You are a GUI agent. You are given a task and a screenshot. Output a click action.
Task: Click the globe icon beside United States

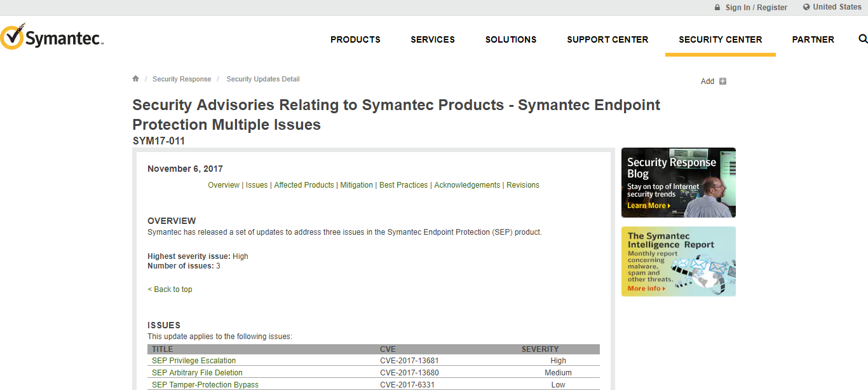click(x=806, y=7)
